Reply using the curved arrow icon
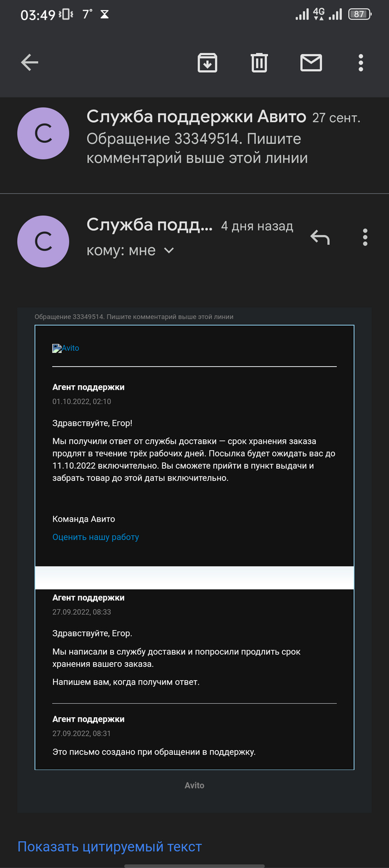 pyautogui.click(x=320, y=237)
